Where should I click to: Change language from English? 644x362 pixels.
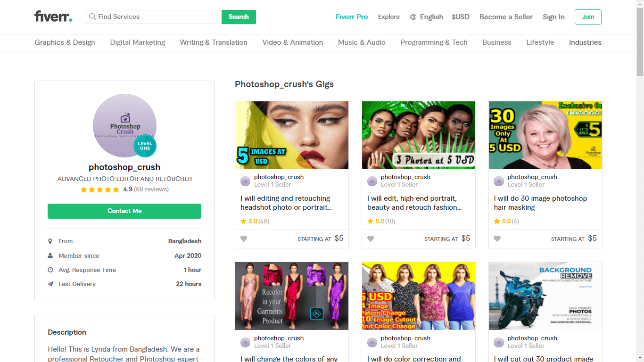coord(431,17)
